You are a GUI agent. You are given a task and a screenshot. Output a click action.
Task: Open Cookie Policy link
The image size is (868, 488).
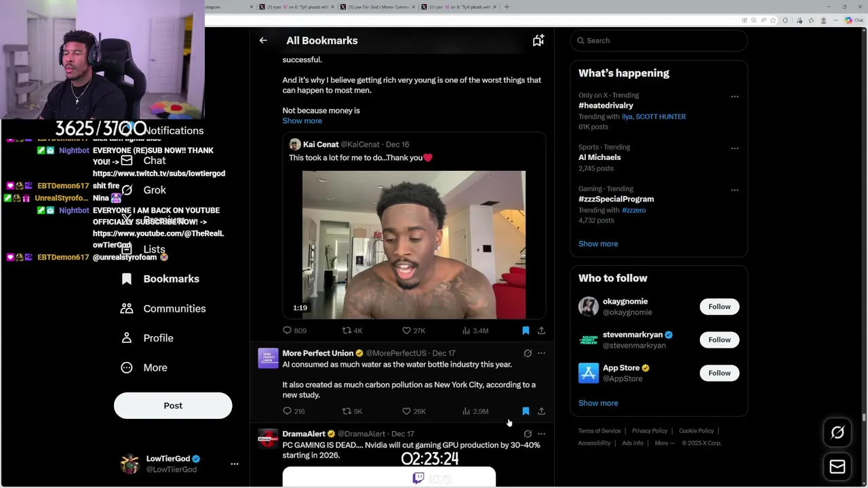[696, 431]
